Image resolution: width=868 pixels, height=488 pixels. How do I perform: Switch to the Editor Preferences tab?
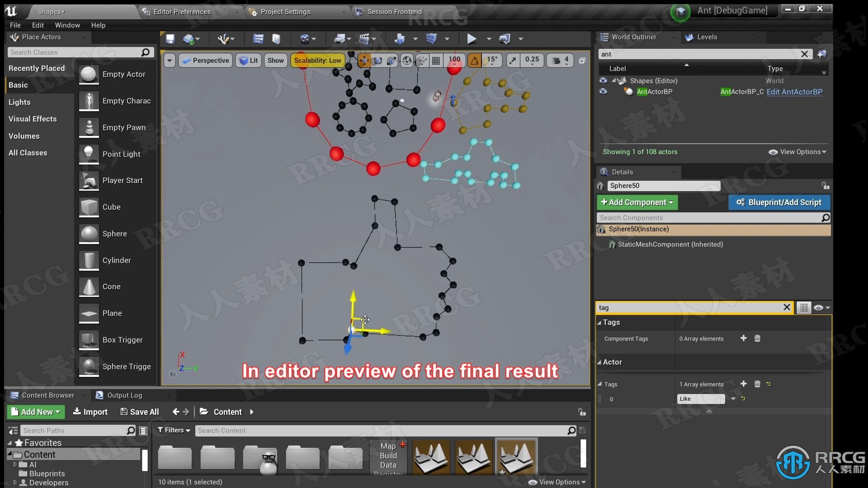[x=182, y=12]
